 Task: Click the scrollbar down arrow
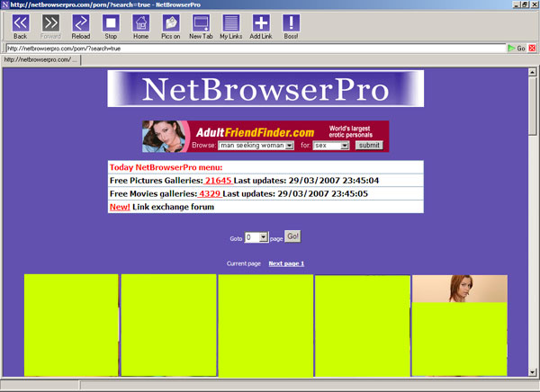pos(533,372)
